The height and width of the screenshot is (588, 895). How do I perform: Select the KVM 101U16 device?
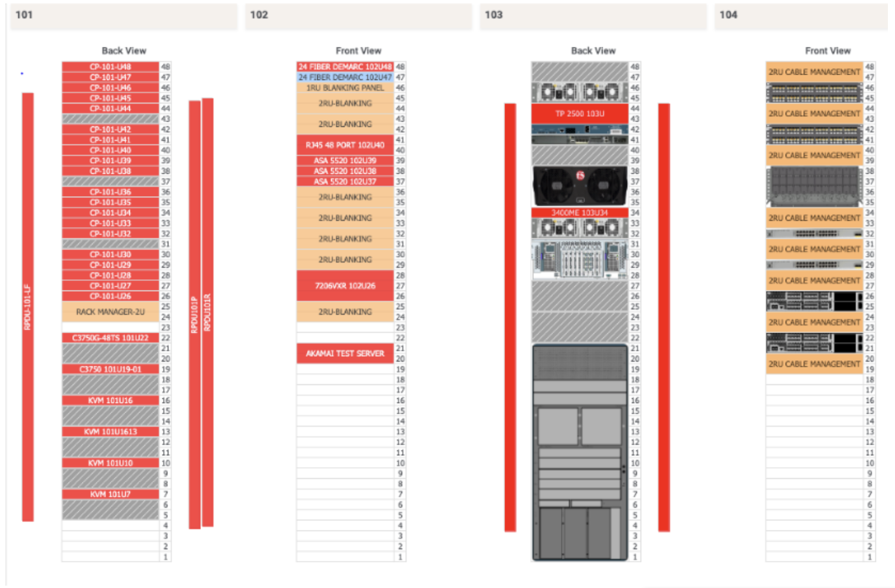pos(110,401)
